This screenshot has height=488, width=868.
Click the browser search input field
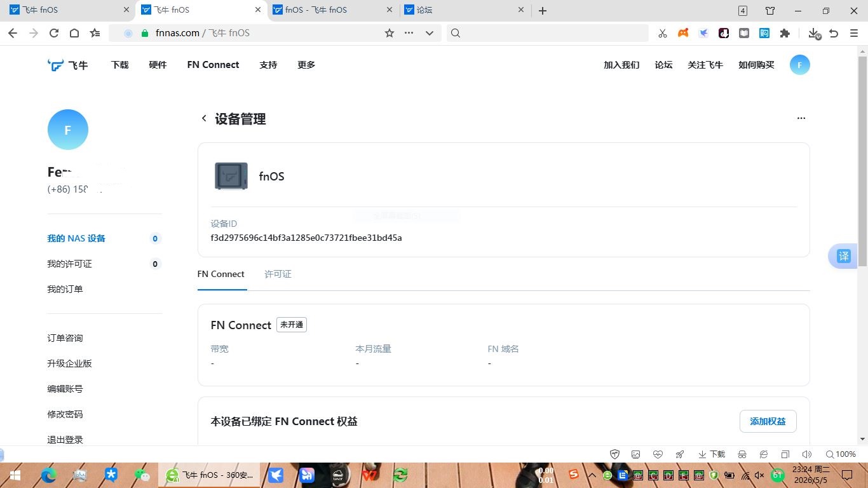tap(548, 33)
